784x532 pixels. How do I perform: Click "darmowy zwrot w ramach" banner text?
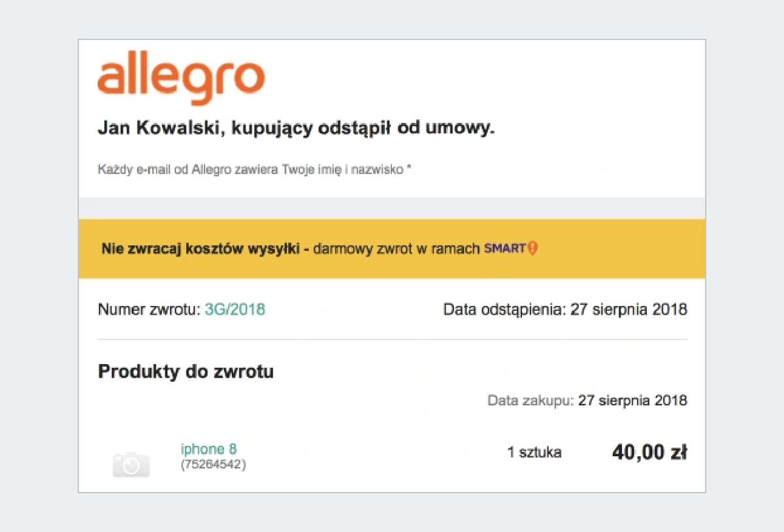[x=397, y=249]
